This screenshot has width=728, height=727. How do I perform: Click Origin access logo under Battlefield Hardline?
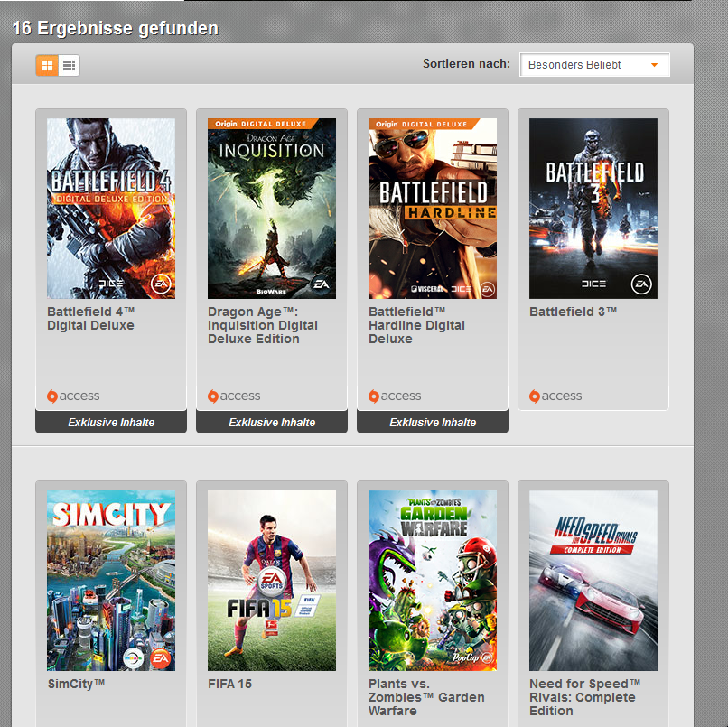[395, 396]
